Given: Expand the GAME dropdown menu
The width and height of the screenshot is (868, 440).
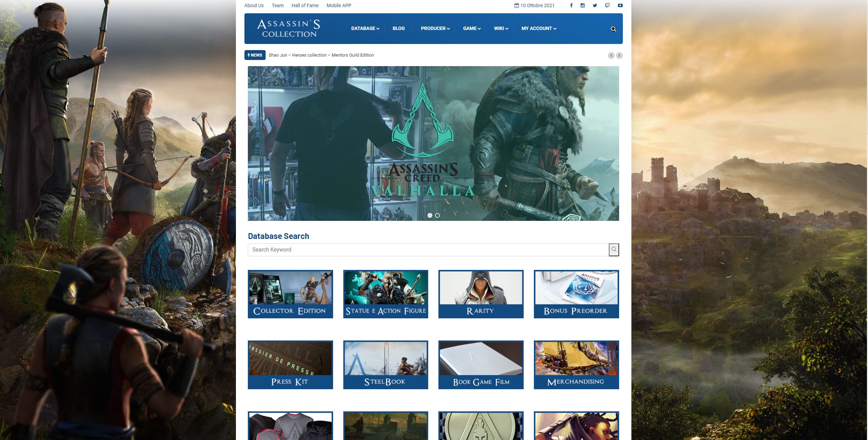Looking at the screenshot, I should click(x=472, y=28).
